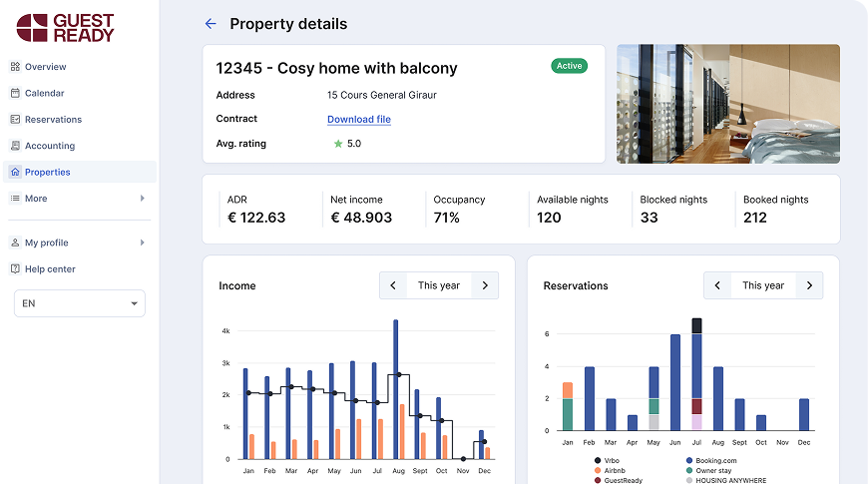
Task: Click the back arrow beside Property details
Action: coord(211,23)
